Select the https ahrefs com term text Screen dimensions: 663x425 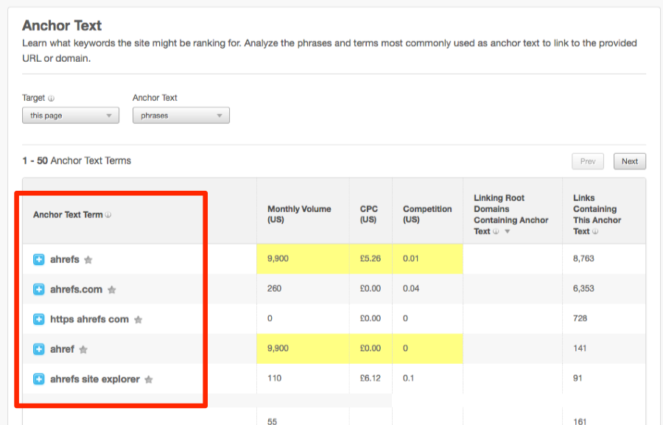[x=89, y=319]
